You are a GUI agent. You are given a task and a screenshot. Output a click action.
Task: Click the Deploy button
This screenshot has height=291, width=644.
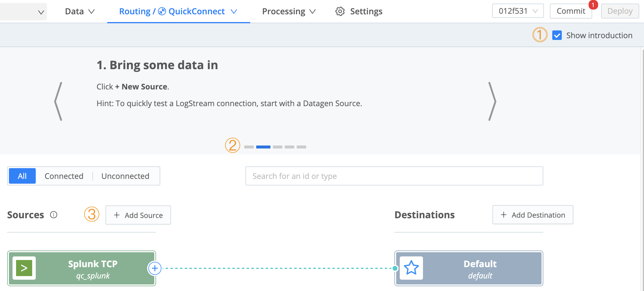pos(620,11)
